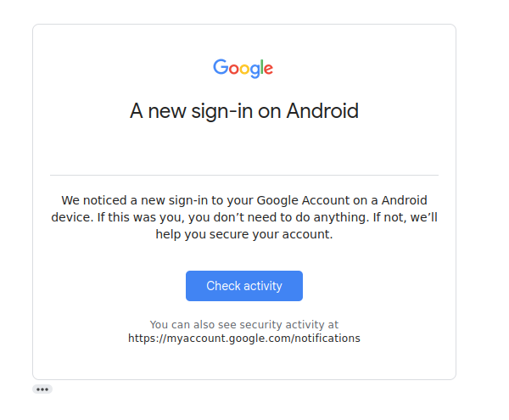Screen dimensions: 509x420
Task: Click the word 'device.' starting the second body line
Action: pyautogui.click(x=72, y=217)
